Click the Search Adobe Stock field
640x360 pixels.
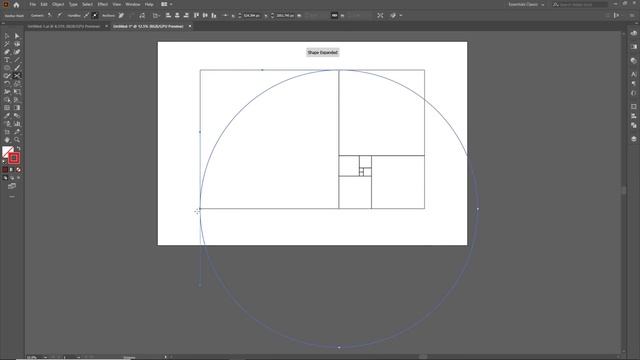[580, 4]
